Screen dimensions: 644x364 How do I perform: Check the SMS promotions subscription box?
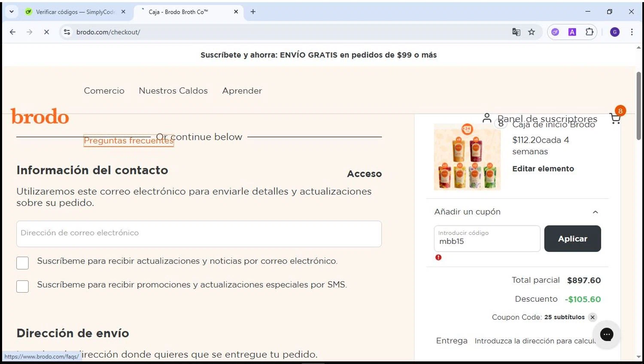(x=22, y=286)
